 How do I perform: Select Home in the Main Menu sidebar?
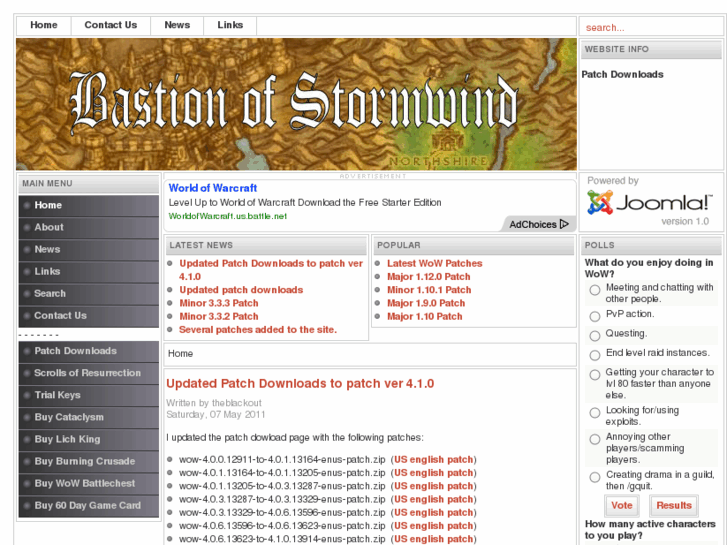click(89, 205)
